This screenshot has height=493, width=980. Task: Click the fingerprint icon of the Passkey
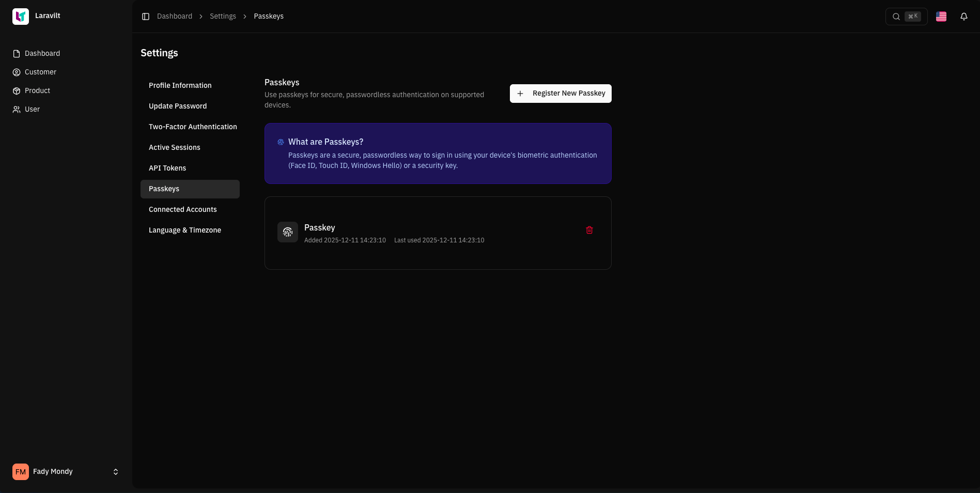click(288, 232)
